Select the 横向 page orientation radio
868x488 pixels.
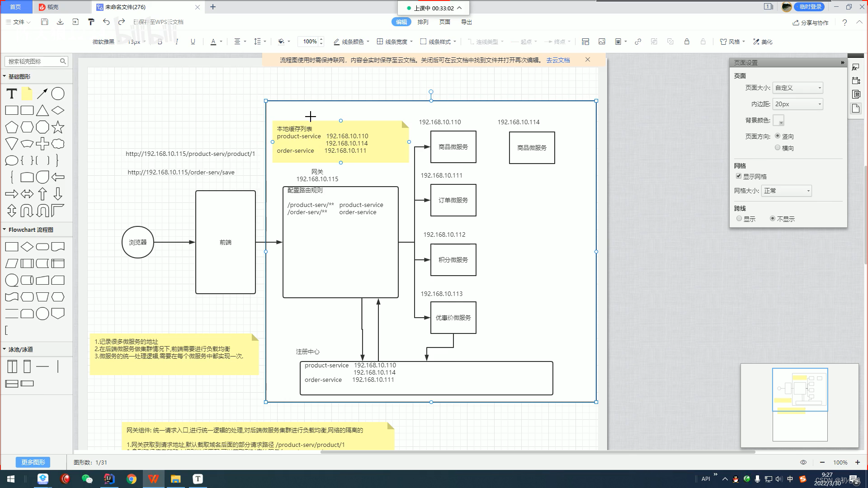[x=778, y=148]
